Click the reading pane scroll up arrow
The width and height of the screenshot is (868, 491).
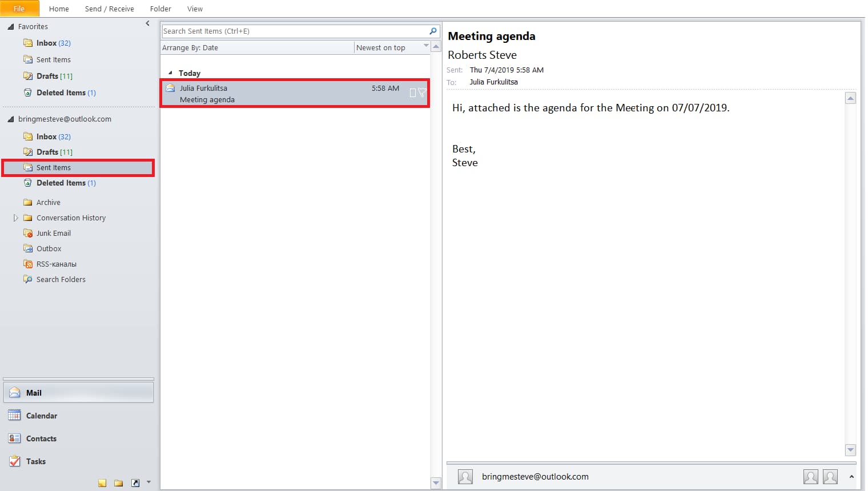[850, 98]
